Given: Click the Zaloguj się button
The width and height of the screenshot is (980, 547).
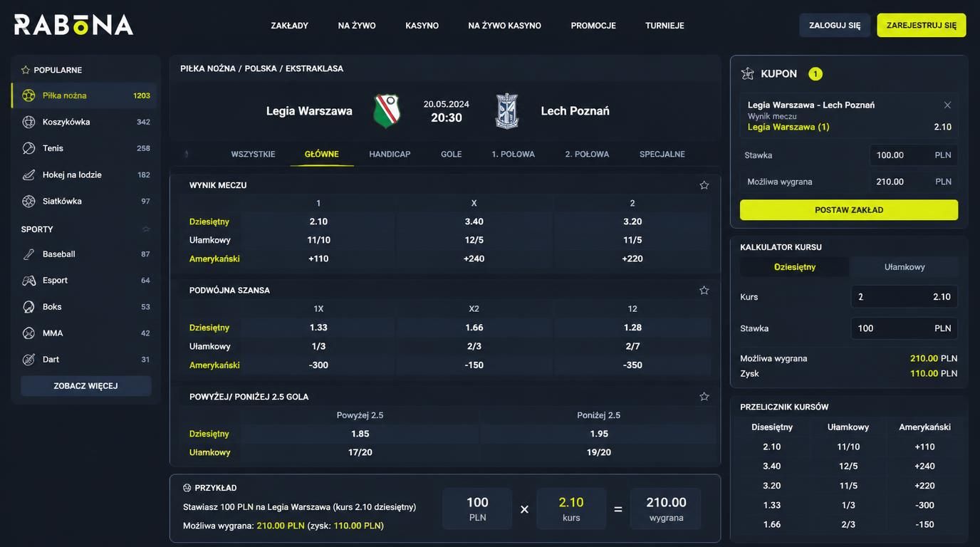Looking at the screenshot, I should tap(835, 25).
